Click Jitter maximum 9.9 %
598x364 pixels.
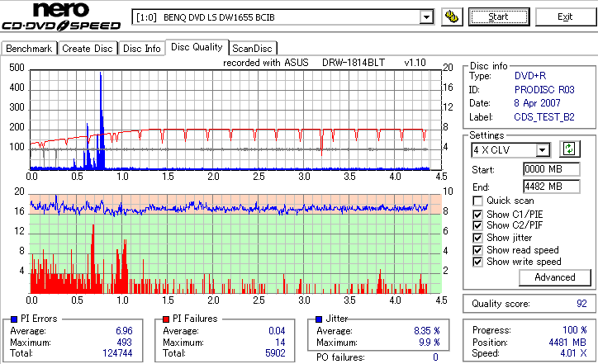(x=430, y=343)
